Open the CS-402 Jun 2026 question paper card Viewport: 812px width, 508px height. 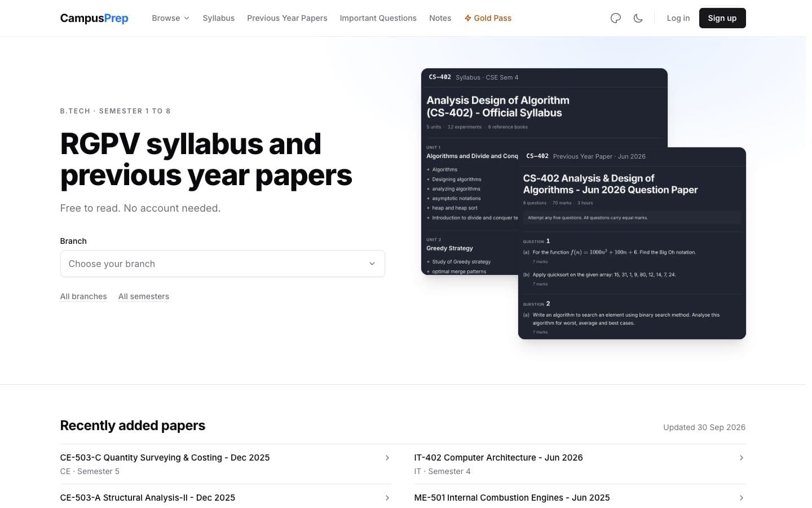[632, 243]
